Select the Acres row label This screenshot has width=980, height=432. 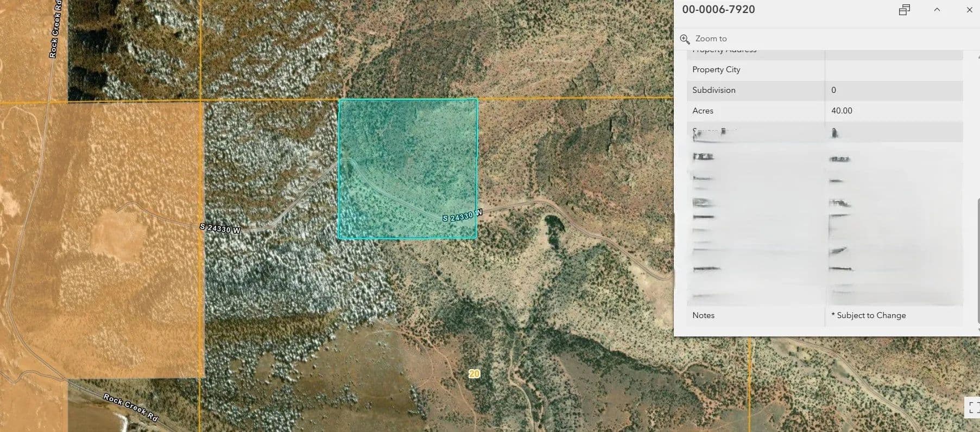tap(703, 111)
